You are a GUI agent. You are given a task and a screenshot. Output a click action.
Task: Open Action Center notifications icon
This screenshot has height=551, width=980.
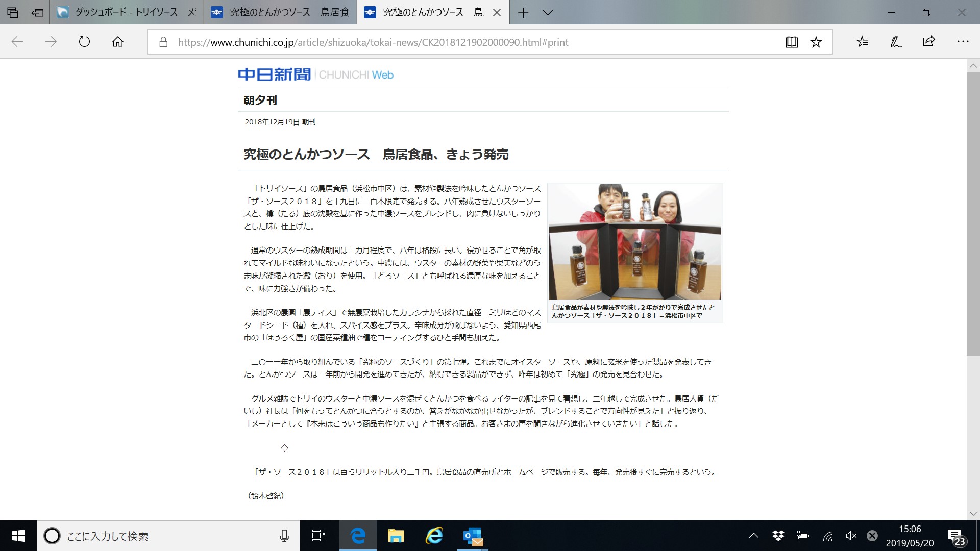(x=956, y=537)
